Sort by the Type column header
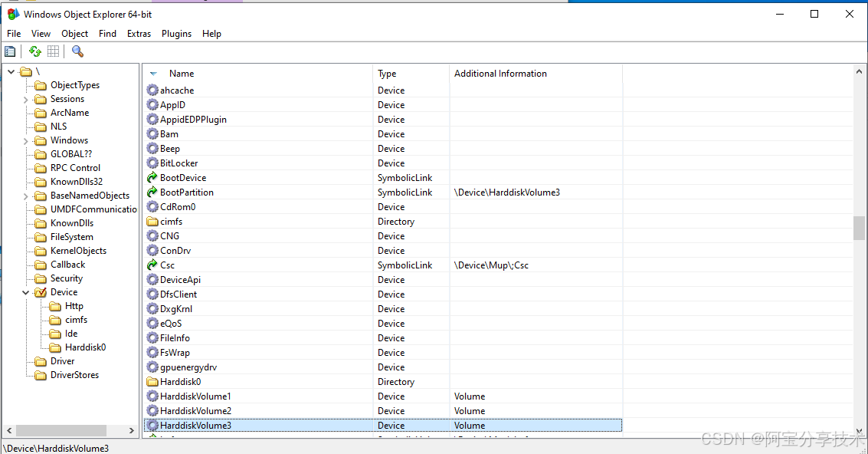The width and height of the screenshot is (868, 454). (x=411, y=73)
